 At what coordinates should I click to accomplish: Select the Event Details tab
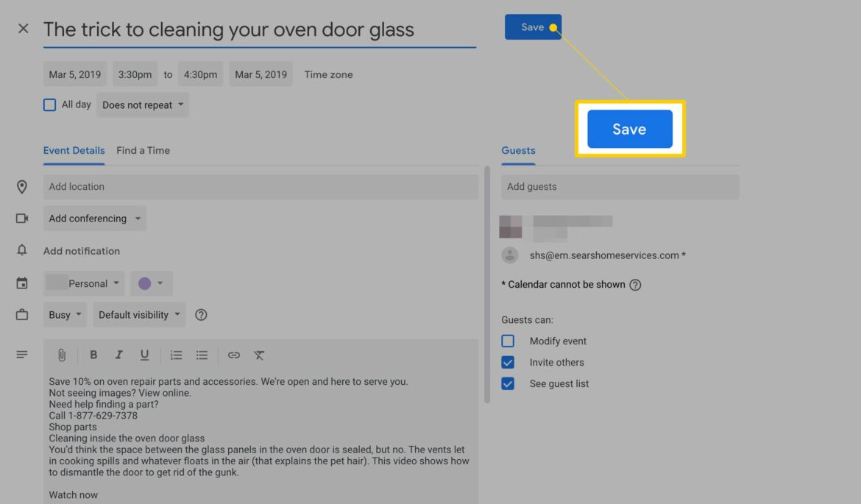(x=74, y=150)
